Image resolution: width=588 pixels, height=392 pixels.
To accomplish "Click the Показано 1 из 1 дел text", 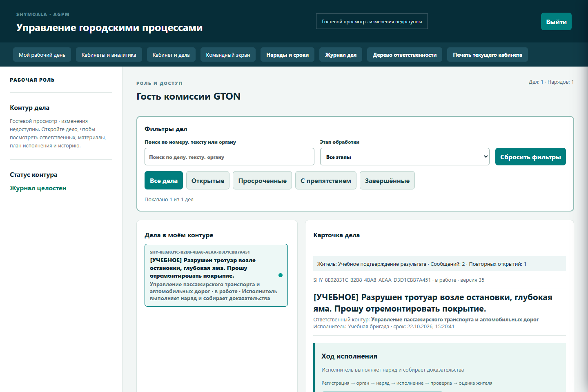I will point(169,200).
